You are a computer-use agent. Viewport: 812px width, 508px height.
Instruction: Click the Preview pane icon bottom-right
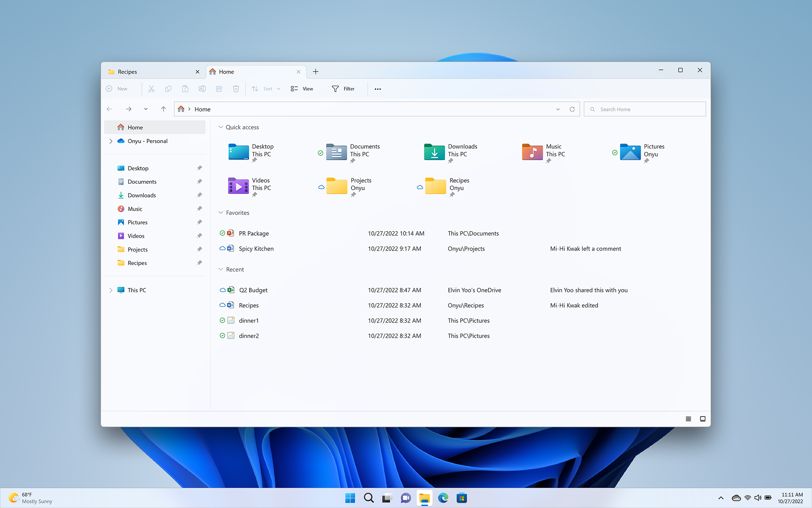(702, 418)
